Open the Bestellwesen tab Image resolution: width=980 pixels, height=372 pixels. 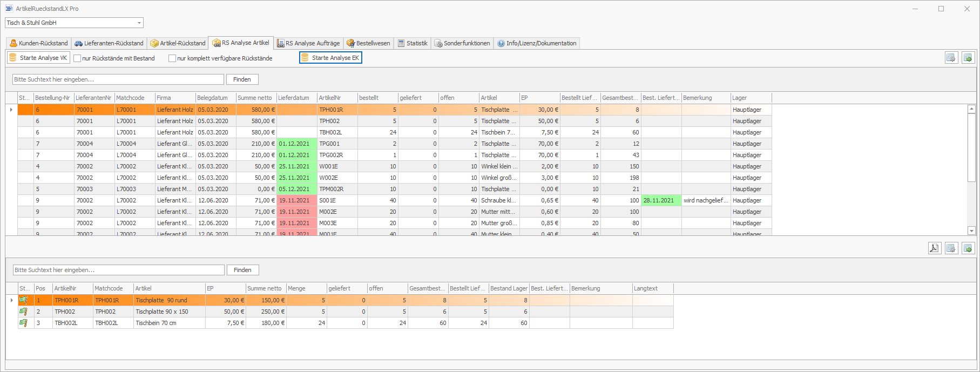(369, 43)
